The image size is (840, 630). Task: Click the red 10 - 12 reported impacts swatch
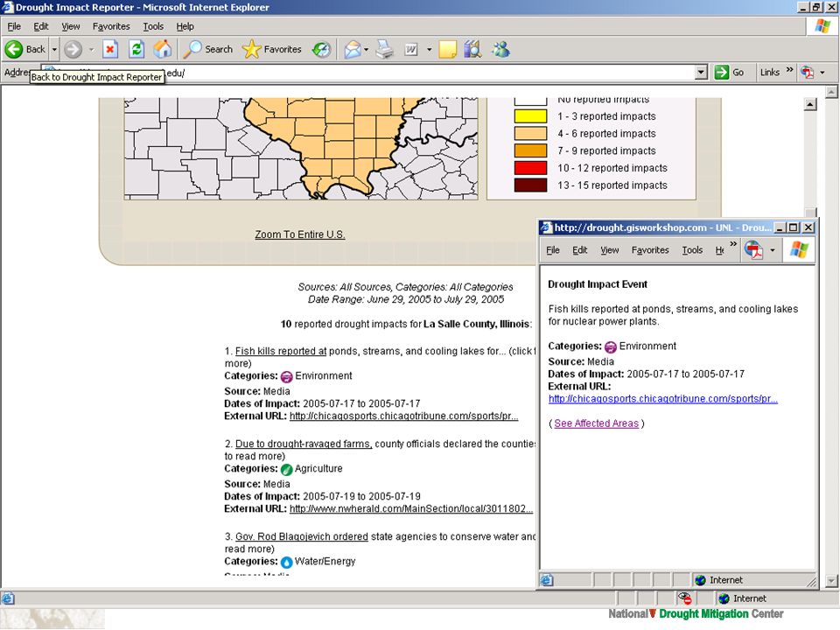coord(530,168)
